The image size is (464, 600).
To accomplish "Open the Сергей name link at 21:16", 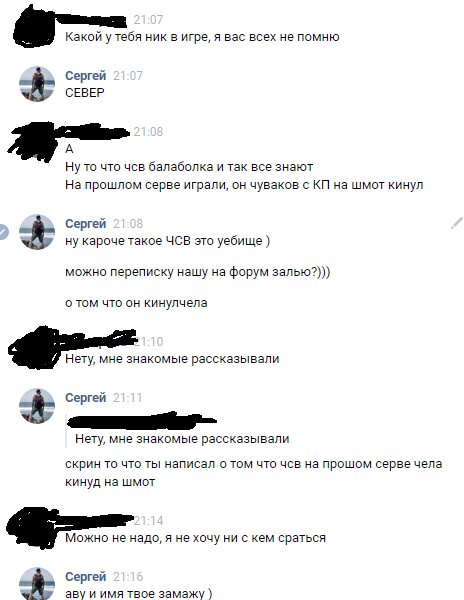I will (85, 576).
